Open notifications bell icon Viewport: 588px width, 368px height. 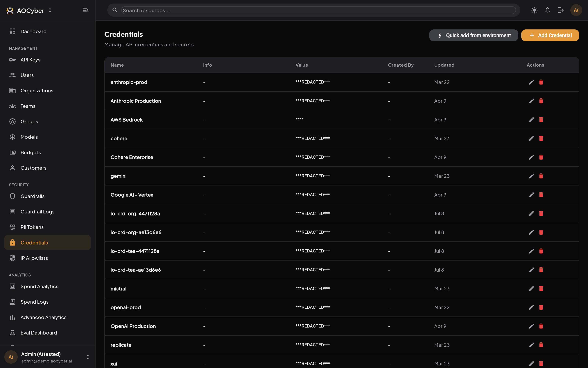click(547, 10)
